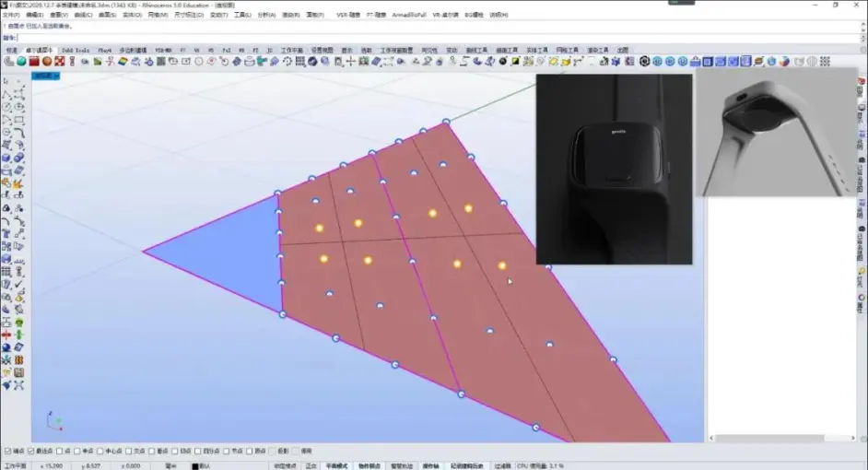The height and width of the screenshot is (470, 868).
Task: Click the red sidebar icon beside green figure
Action: click(6, 335)
